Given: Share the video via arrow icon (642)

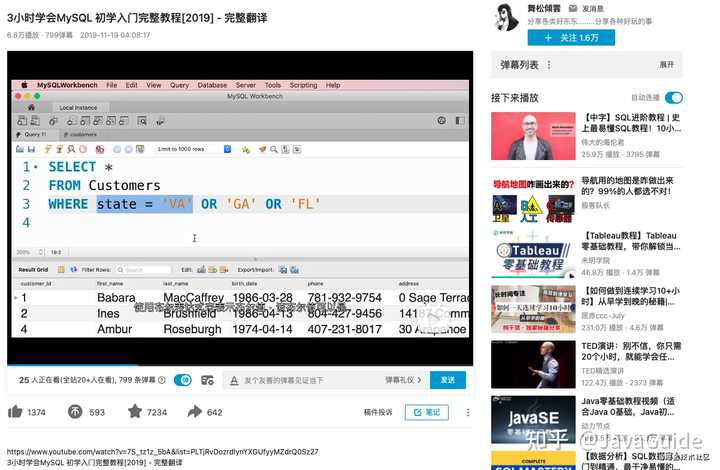Looking at the screenshot, I should click(x=195, y=412).
